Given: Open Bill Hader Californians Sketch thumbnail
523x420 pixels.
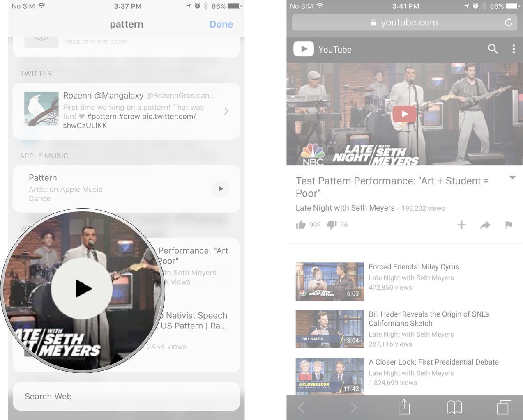Looking at the screenshot, I should [330, 329].
